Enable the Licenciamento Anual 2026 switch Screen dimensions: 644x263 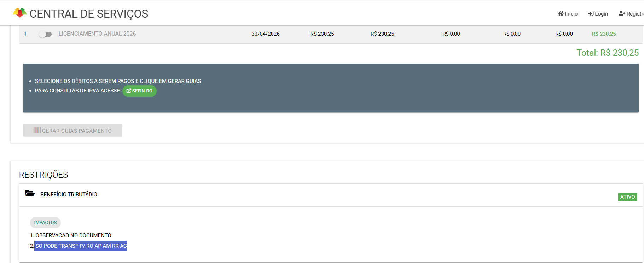click(x=45, y=34)
